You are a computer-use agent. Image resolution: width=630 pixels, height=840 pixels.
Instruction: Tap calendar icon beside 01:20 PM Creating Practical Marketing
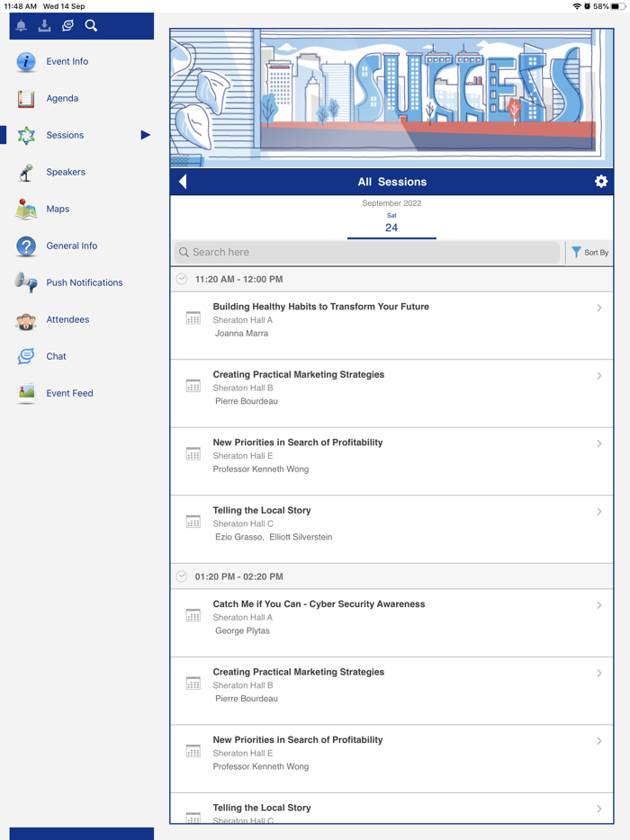(193, 684)
